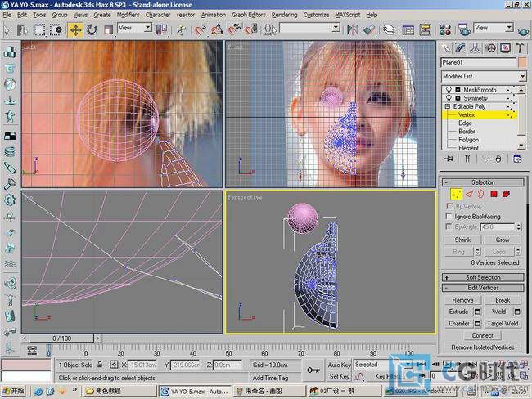The width and height of the screenshot is (532, 399).
Task: Toggle rectangular selection region tool
Action: (x=39, y=29)
